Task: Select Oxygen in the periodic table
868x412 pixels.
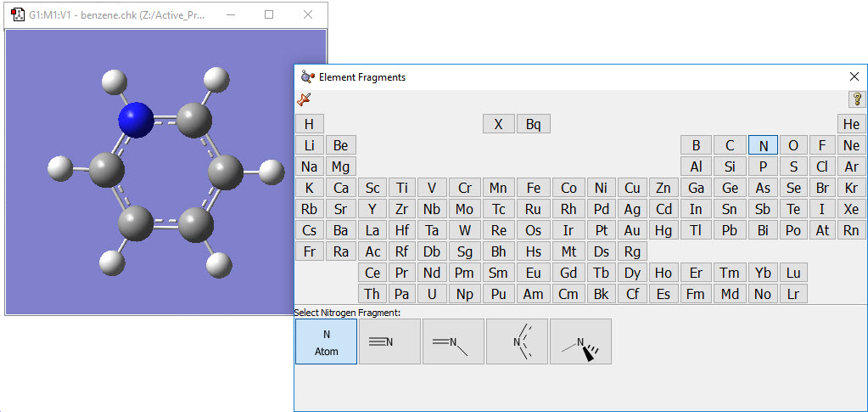Action: 792,145
